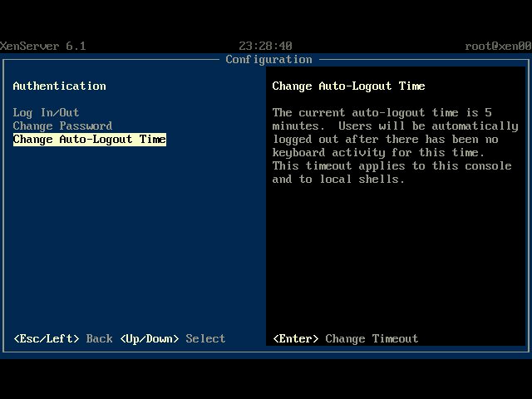This screenshot has width=532, height=399.
Task: Select the Log In/Out menu entry
Action: tap(46, 113)
